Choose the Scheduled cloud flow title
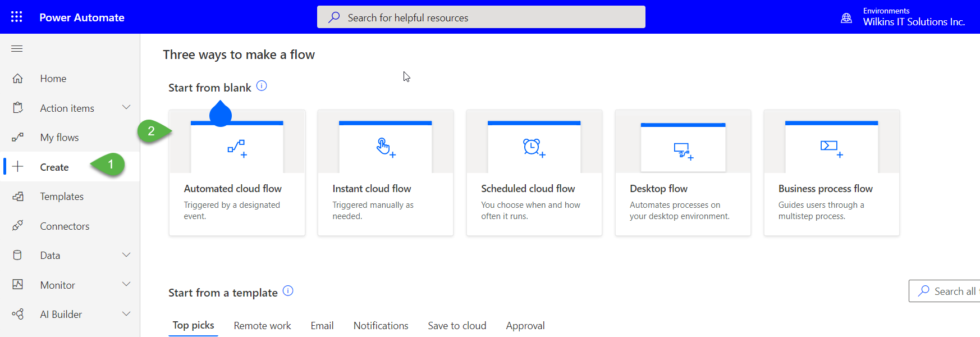The image size is (980, 337). 528,189
